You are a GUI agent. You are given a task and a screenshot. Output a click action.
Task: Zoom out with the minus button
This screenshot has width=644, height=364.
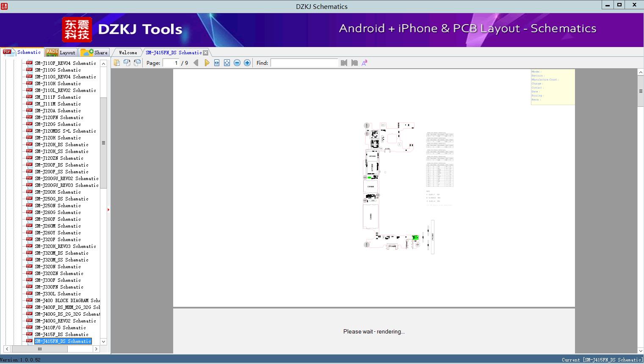[x=237, y=63]
